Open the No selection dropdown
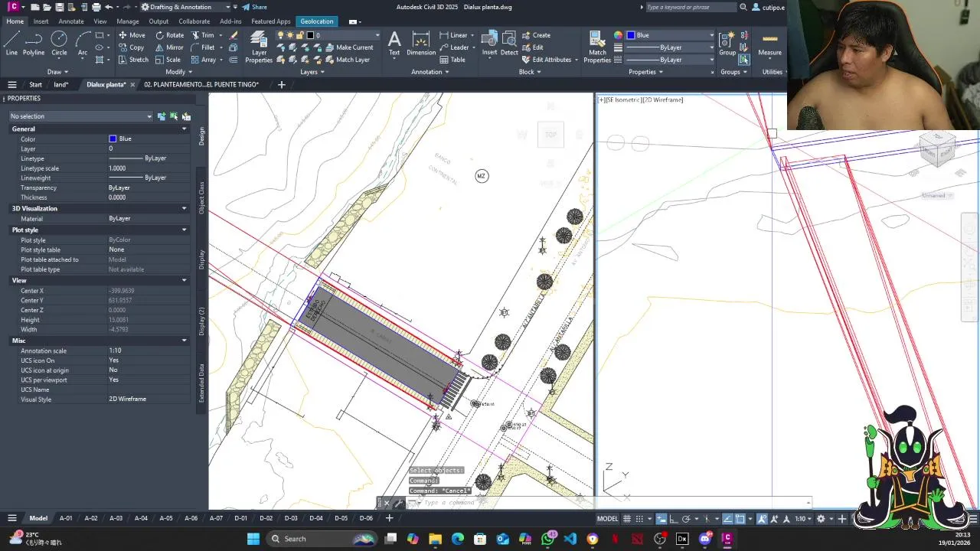Viewport: 980px width, 551px height. click(80, 116)
